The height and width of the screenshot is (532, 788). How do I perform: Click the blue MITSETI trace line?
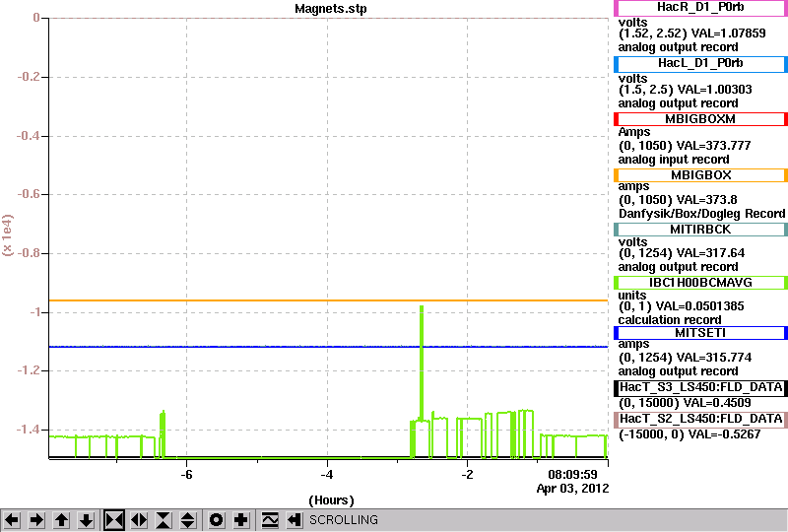328,347
